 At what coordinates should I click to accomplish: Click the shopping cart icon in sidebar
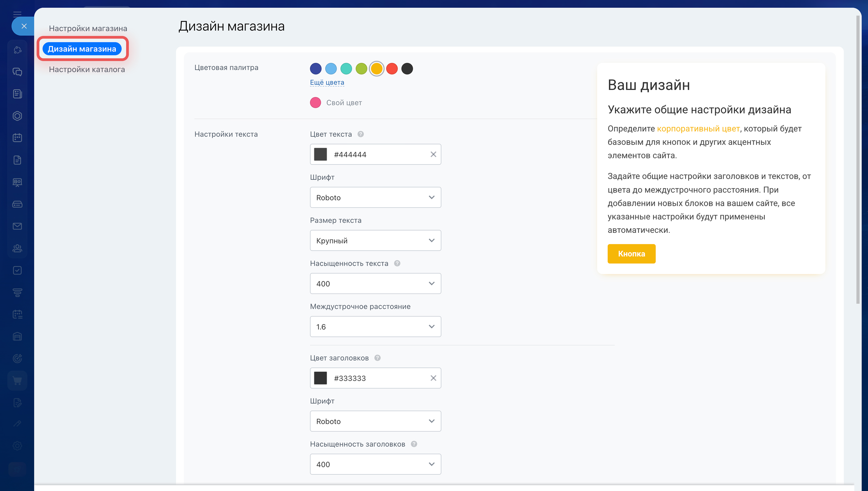coord(17,380)
